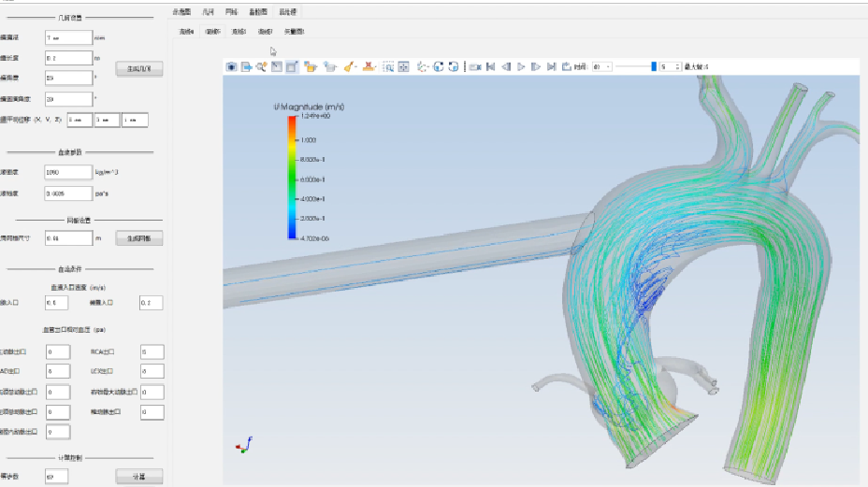Click the export scene icon
This screenshot has width=868, height=487.
coord(246,66)
